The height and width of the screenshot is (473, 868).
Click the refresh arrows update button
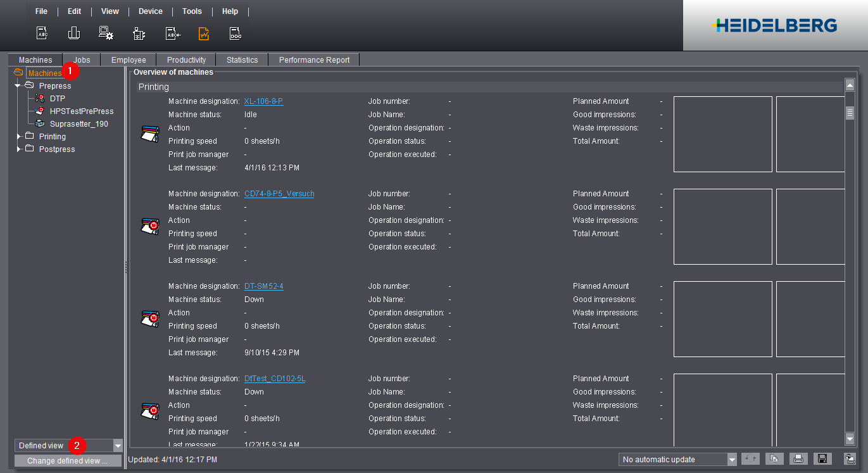coord(750,459)
